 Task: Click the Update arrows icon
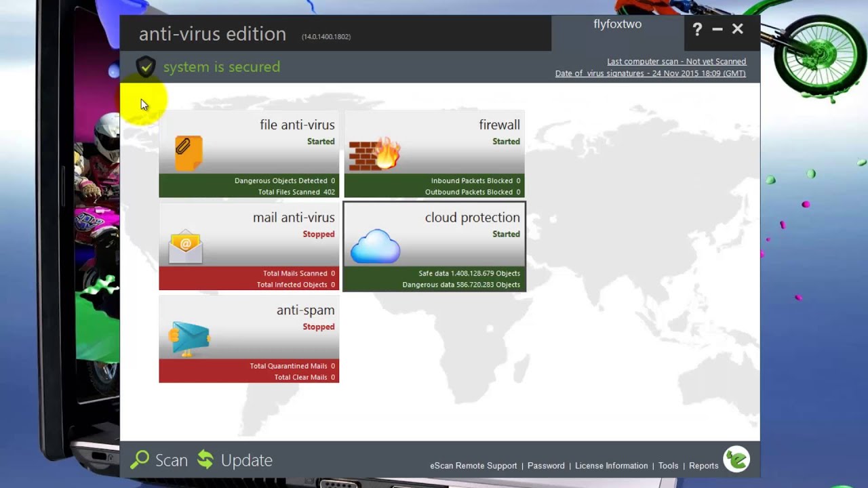point(205,460)
